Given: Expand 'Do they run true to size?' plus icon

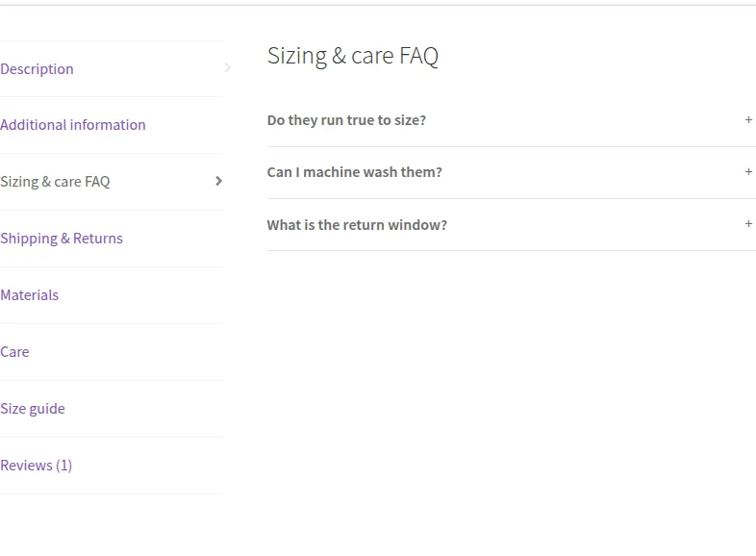Looking at the screenshot, I should point(748,119).
